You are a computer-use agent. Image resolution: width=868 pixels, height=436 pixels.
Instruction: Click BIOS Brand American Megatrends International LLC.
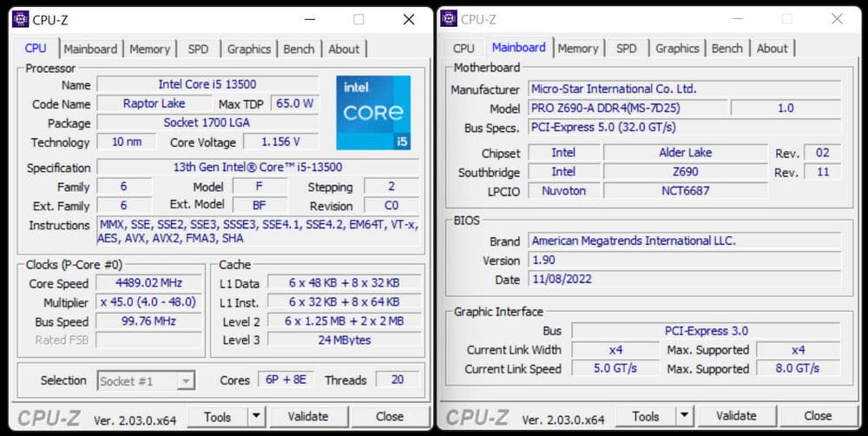(684, 241)
